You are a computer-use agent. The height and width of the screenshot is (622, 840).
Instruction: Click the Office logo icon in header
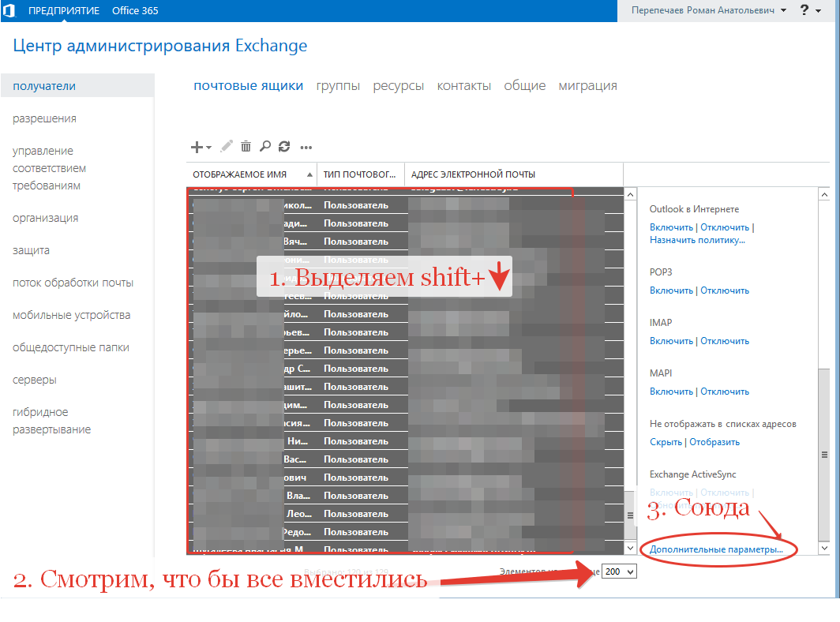10,10
